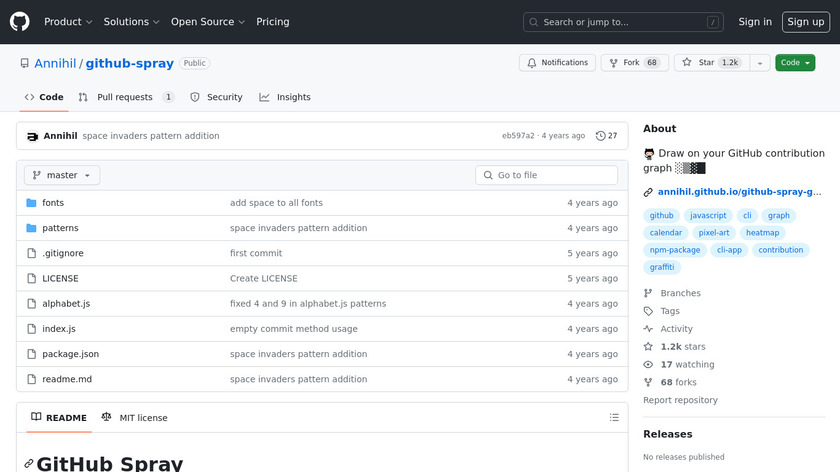Screen dimensions: 840x472
Task: Click the scale icon beside MIT license
Action: 106,417
